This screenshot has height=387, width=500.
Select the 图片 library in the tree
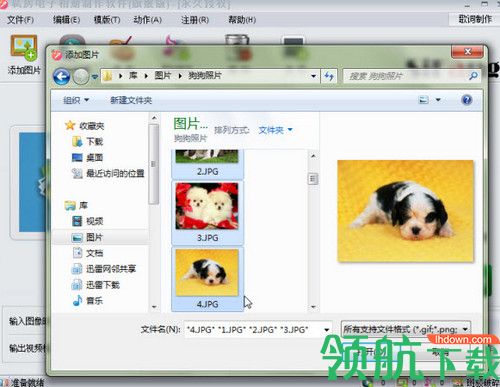(x=88, y=237)
